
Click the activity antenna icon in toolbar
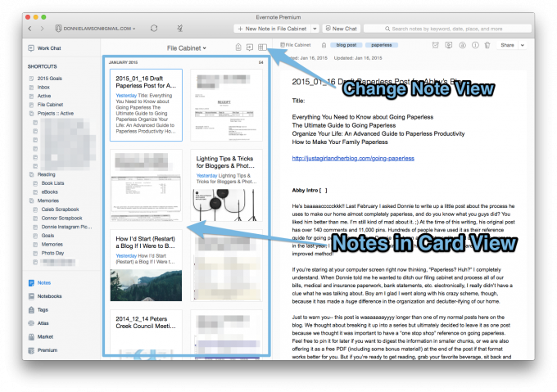pos(180,29)
